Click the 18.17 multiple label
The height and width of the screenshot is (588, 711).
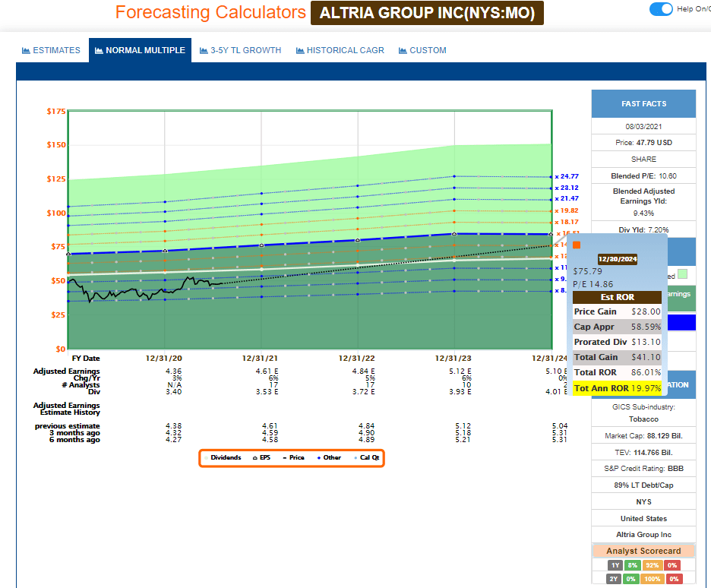click(567, 222)
